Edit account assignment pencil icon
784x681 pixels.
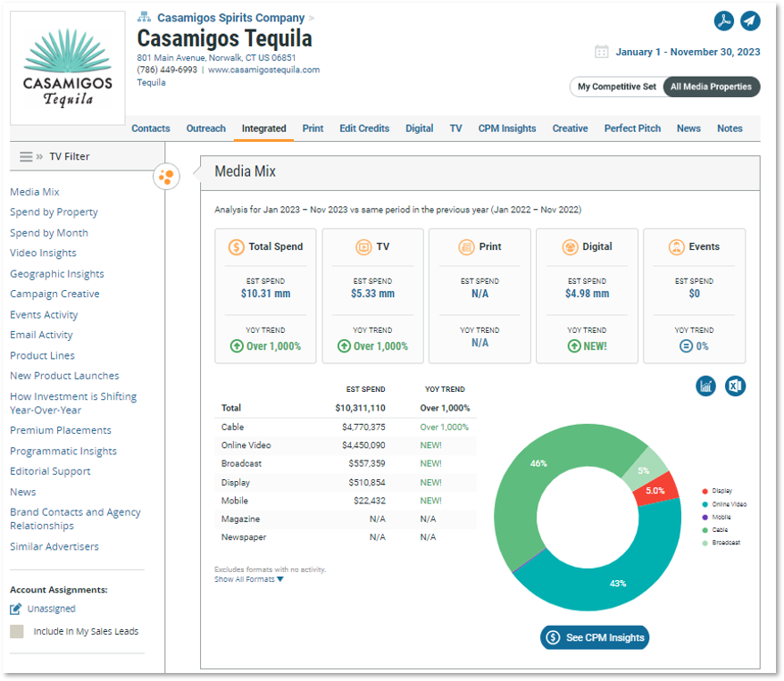16,609
